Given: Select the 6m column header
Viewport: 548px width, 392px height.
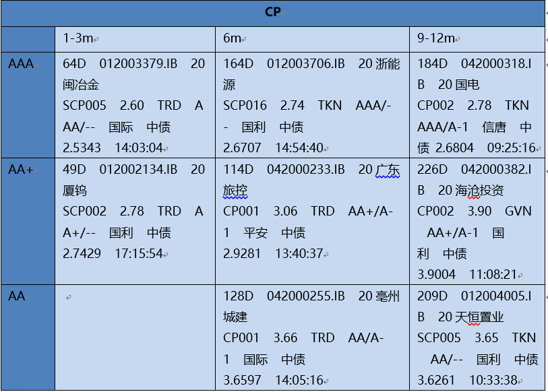Looking at the screenshot, I should (x=232, y=38).
